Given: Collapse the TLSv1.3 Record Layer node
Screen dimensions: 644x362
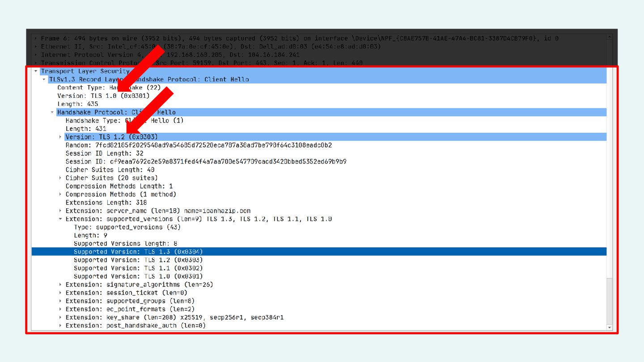Looking at the screenshot, I should click(44, 80).
